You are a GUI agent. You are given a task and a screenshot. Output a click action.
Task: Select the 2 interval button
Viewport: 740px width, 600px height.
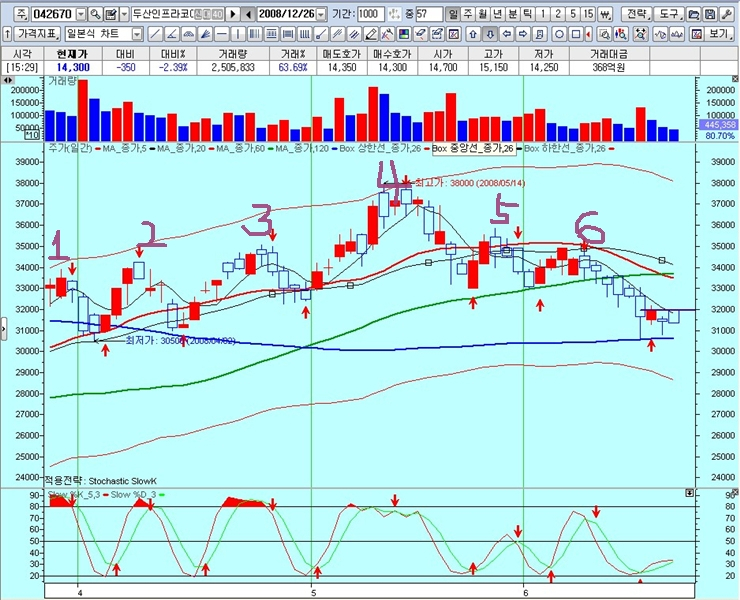pyautogui.click(x=557, y=14)
